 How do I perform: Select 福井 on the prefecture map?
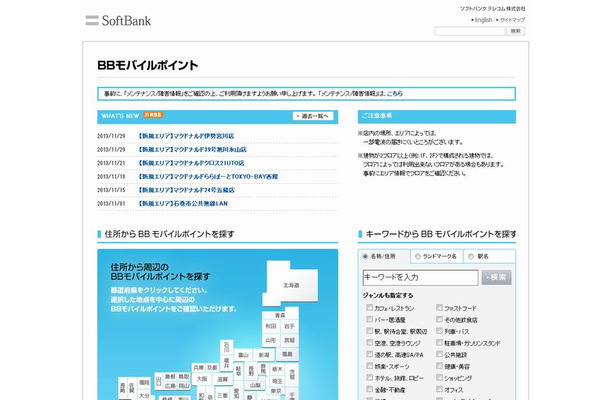point(226,363)
